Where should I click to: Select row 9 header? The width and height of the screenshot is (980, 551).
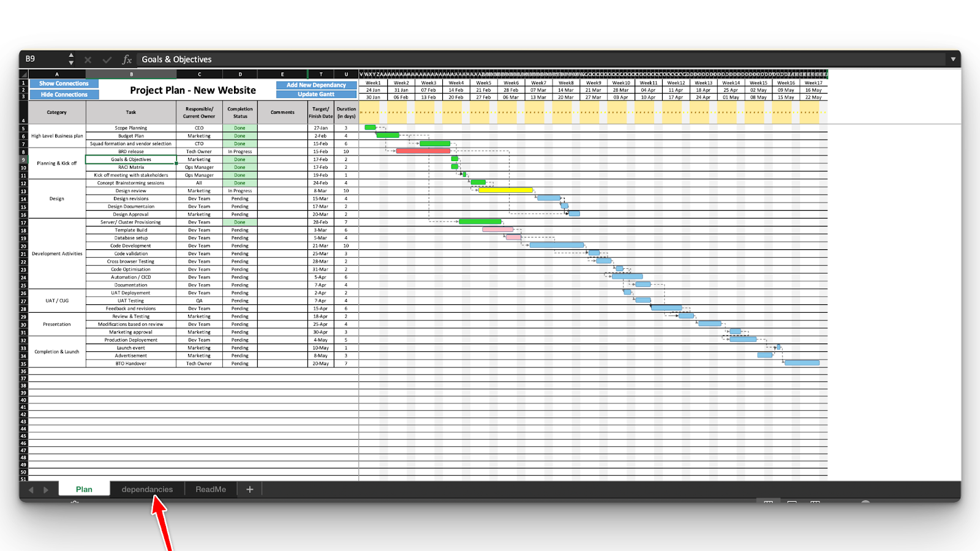[24, 160]
